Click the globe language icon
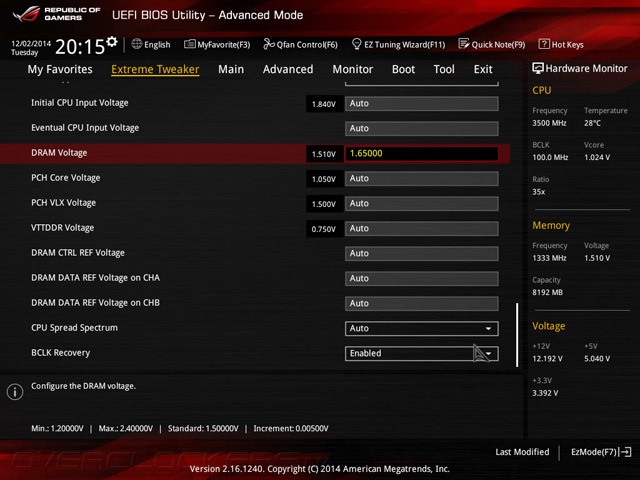Viewport: 640px width, 480px height. pos(137,44)
